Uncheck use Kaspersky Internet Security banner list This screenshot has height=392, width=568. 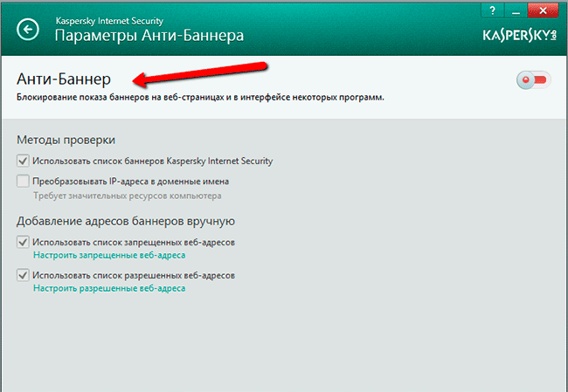coord(23,161)
